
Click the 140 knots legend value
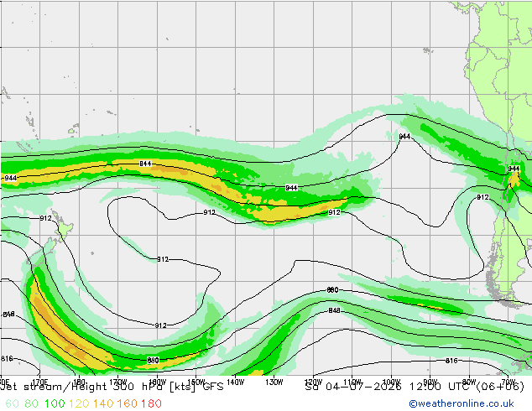[103, 403]
